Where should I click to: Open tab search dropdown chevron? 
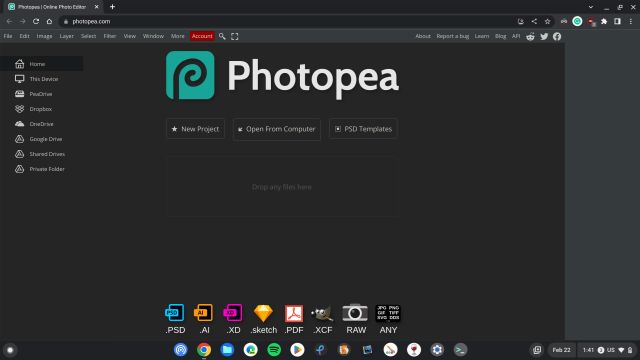click(x=591, y=7)
